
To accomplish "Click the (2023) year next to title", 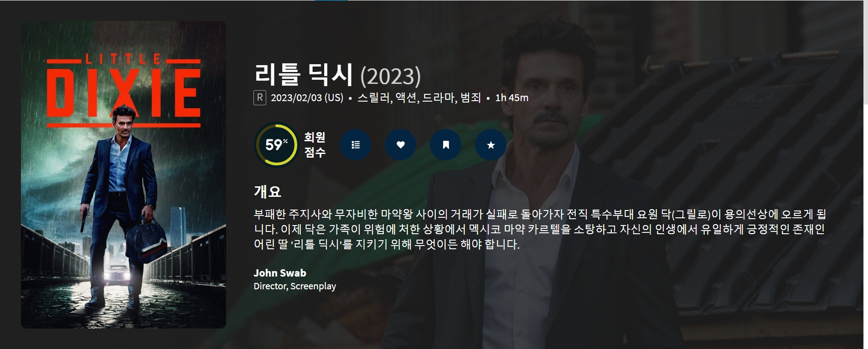I will click(390, 76).
